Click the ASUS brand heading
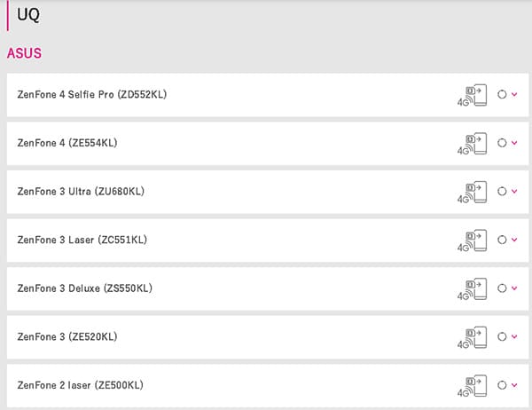This screenshot has width=532, height=410. (24, 53)
